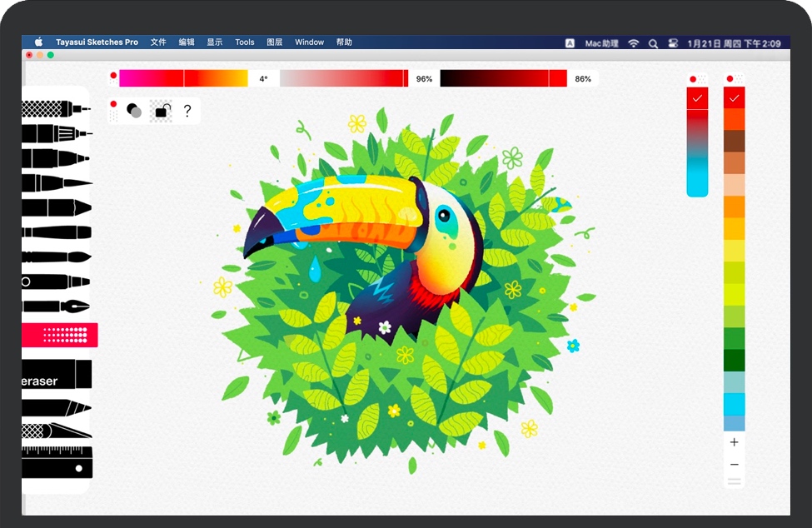The width and height of the screenshot is (812, 528).
Task: Remove a color with the minus button
Action: tap(734, 465)
